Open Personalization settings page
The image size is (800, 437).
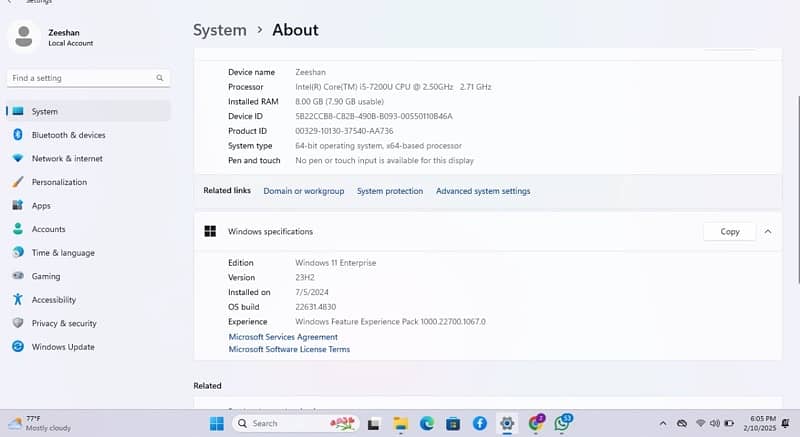pyautogui.click(x=59, y=182)
